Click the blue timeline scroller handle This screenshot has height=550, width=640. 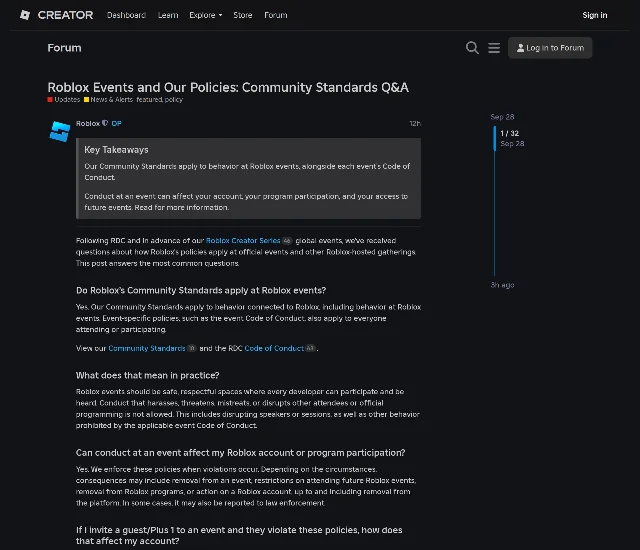pos(495,138)
